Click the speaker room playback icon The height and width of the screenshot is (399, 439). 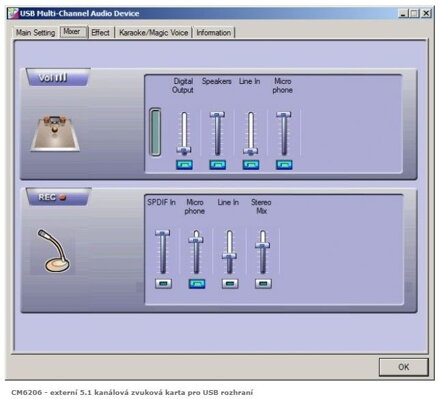(x=55, y=133)
